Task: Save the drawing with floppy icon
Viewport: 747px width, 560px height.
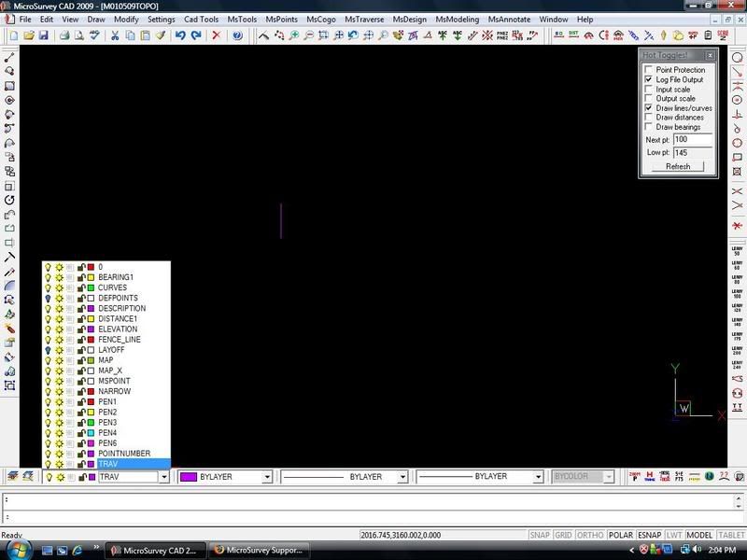Action: 43,35
